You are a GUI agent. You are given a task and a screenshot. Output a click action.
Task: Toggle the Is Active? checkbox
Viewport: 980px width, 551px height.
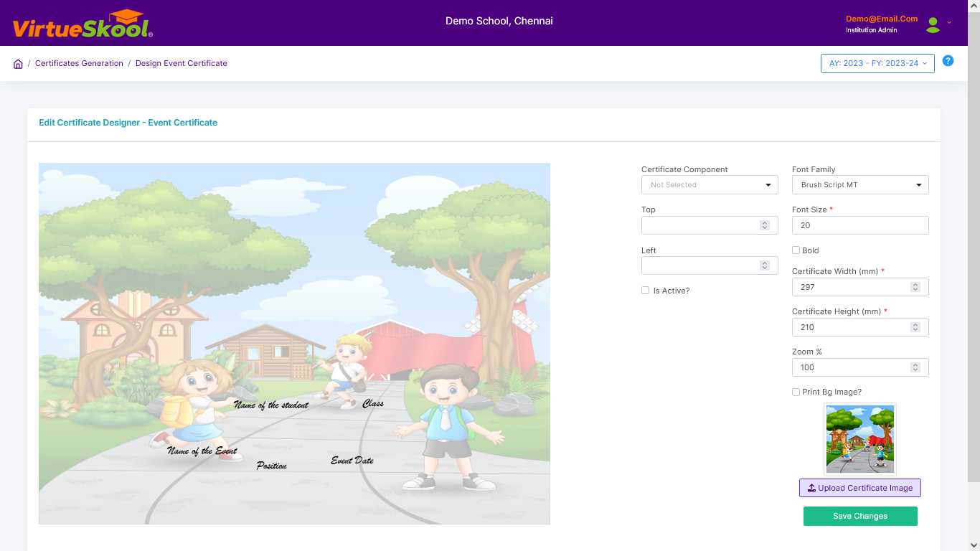click(646, 291)
